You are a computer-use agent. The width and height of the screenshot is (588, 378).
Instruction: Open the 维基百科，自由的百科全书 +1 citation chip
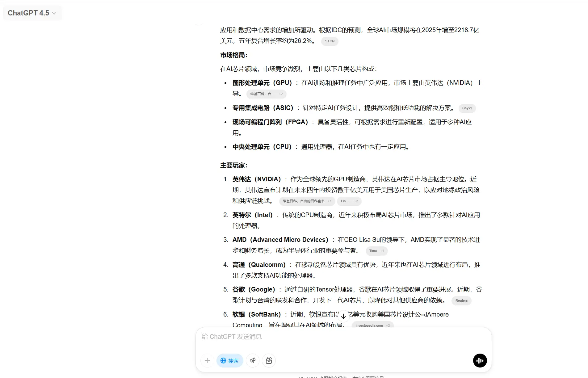click(307, 201)
